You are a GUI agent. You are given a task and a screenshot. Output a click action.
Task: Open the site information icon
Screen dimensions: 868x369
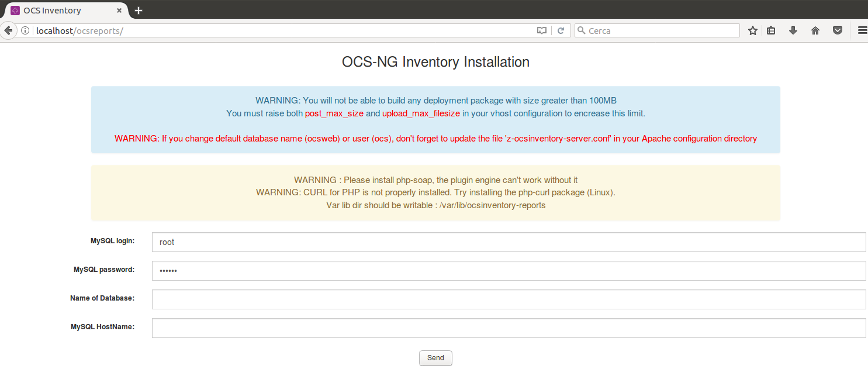coord(25,31)
